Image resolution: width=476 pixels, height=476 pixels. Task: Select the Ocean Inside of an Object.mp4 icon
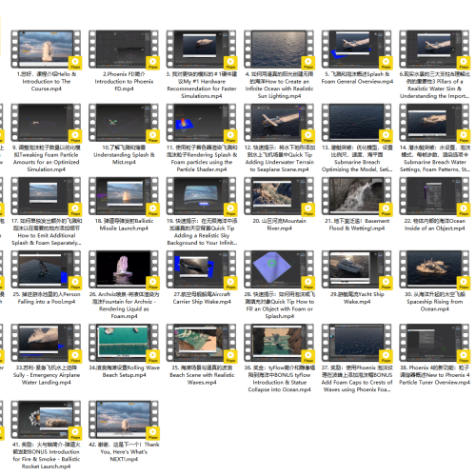pyautogui.click(x=435, y=196)
